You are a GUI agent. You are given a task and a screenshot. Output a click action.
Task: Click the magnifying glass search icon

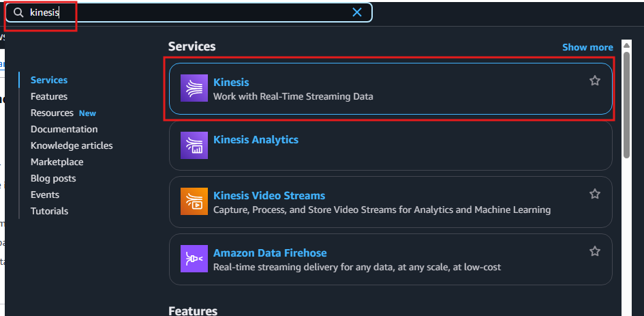coord(18,12)
